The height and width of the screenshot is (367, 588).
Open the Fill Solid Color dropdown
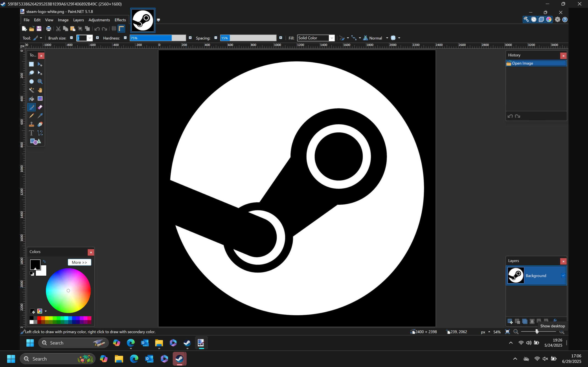pyautogui.click(x=332, y=38)
